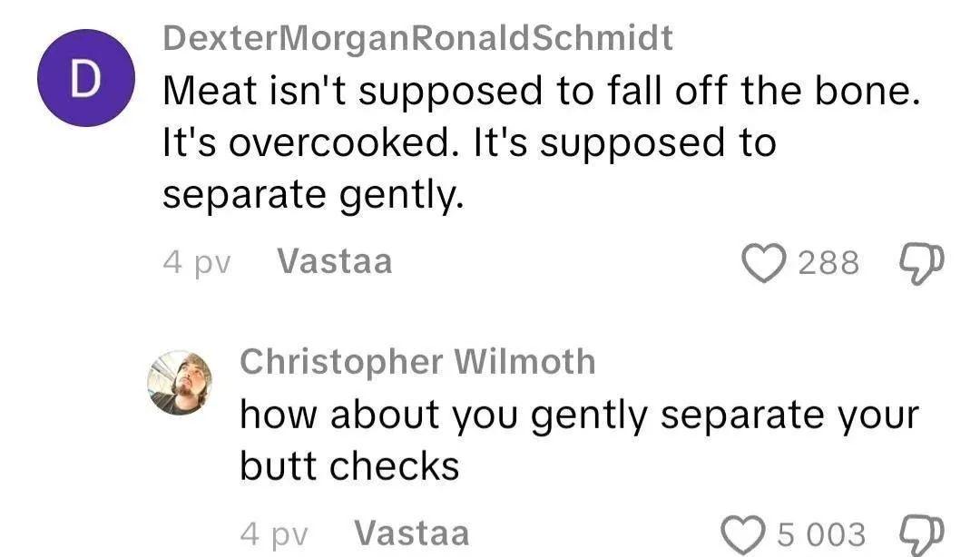Click the 5 003 like count
980x557 pixels.
[821, 533]
